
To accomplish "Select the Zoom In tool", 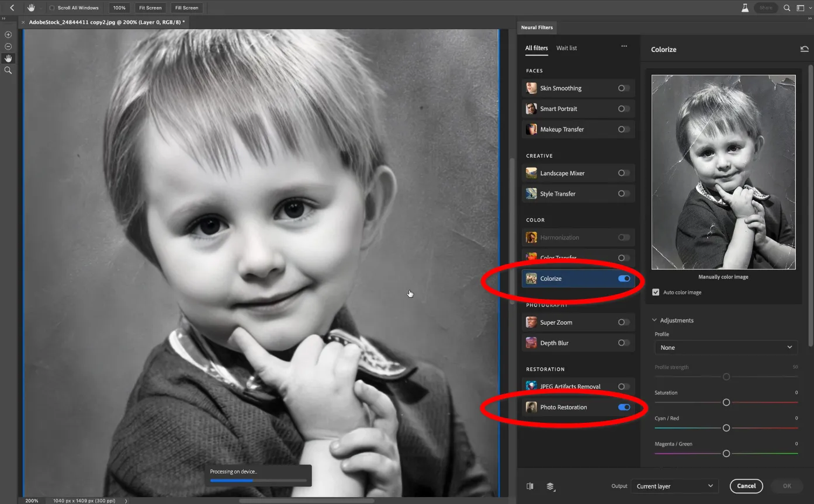I will [8, 34].
